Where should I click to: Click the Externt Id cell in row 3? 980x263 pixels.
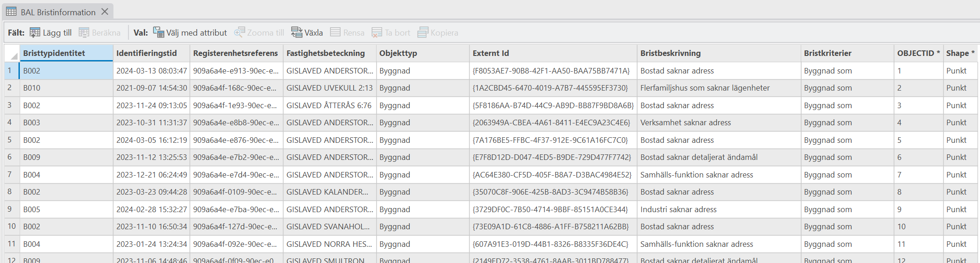(x=553, y=105)
